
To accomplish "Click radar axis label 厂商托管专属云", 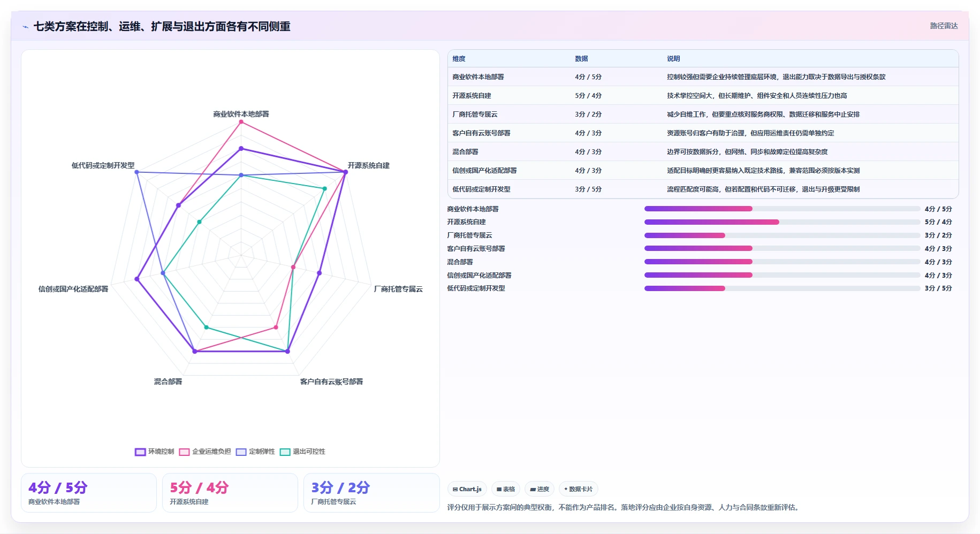I will coord(398,289).
